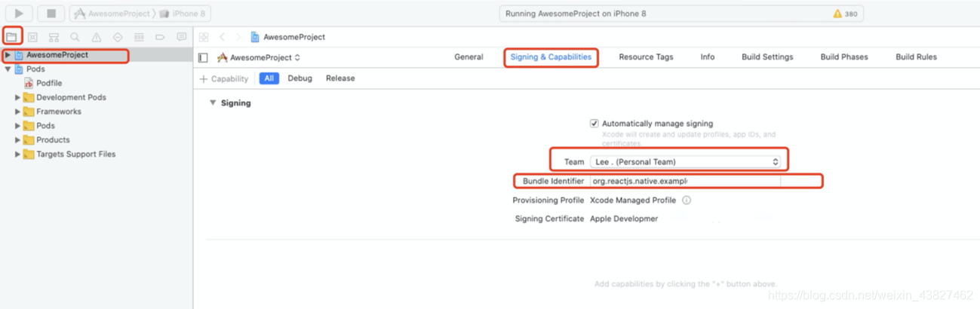
Task: Open the Find navigator magnifier icon
Action: coord(75,37)
